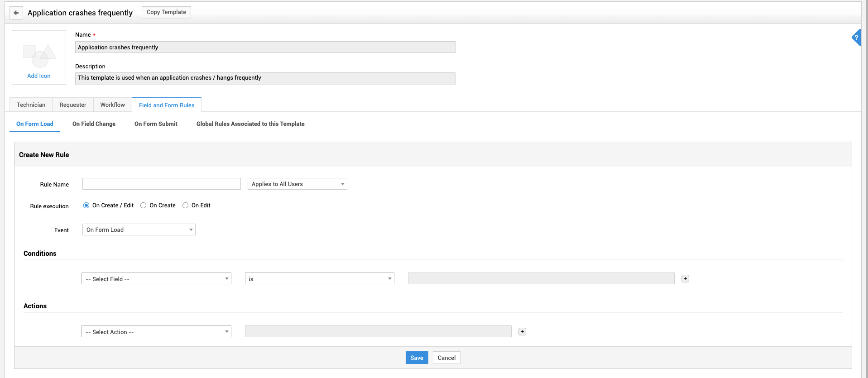Viewport: 868px width, 378px height.
Task: Click the template Name field
Action: (x=265, y=47)
